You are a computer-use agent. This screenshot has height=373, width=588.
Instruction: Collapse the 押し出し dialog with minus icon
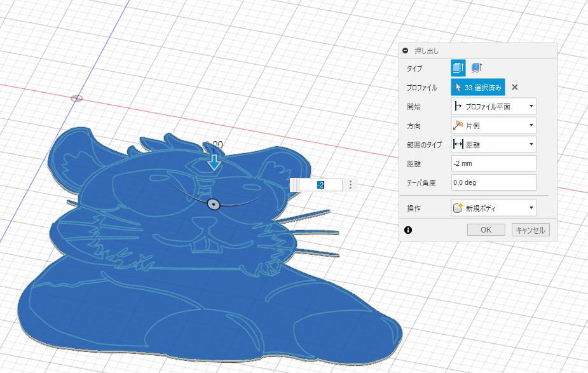405,51
